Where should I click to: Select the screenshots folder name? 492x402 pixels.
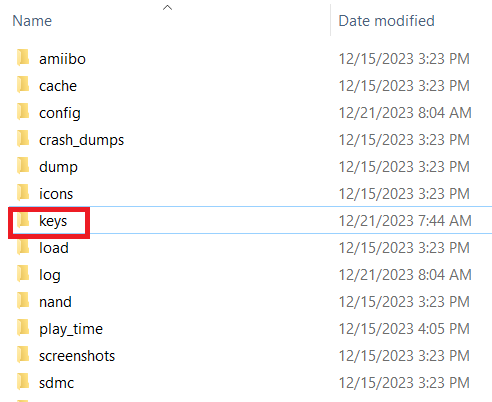click(77, 356)
